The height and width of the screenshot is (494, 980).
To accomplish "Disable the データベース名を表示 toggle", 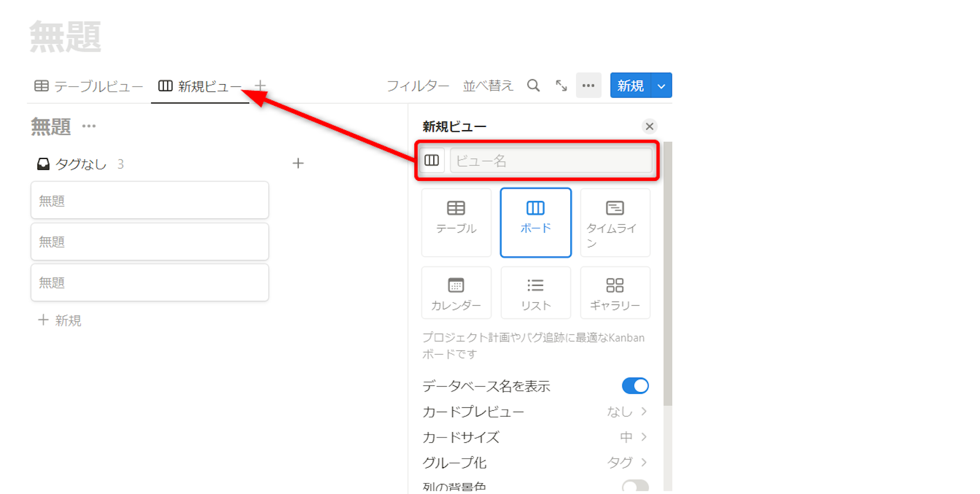I will coord(635,386).
